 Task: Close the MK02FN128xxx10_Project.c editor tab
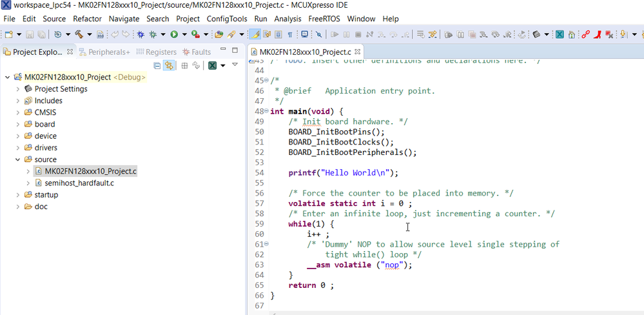point(357,52)
